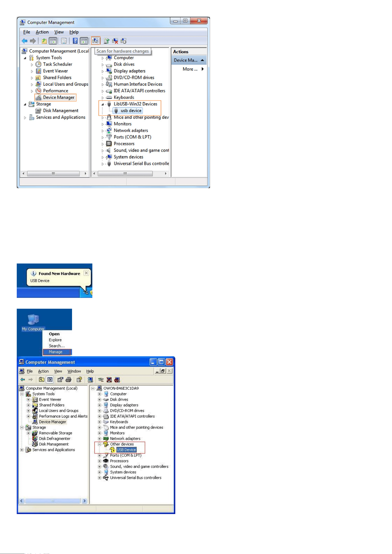392x554 pixels.
Task: Click the Update Driver Software icon in the Windows 7 toolbar
Action: (x=106, y=41)
